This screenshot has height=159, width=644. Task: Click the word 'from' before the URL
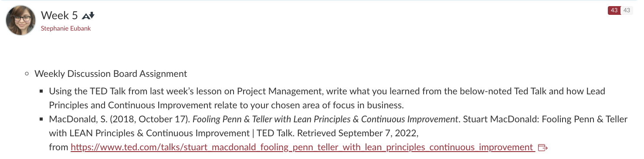click(58, 147)
